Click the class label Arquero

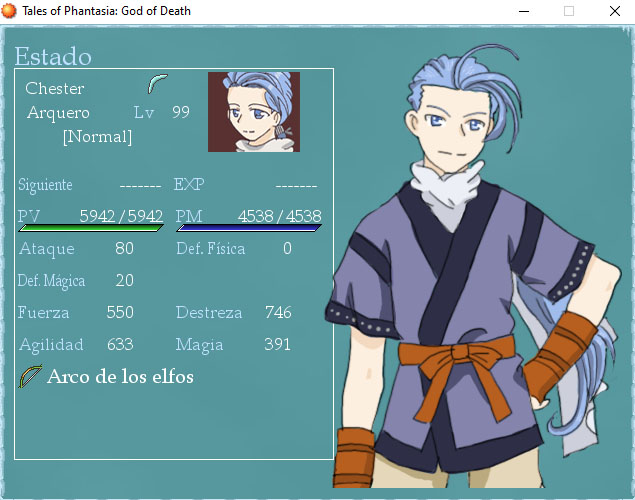click(x=58, y=113)
